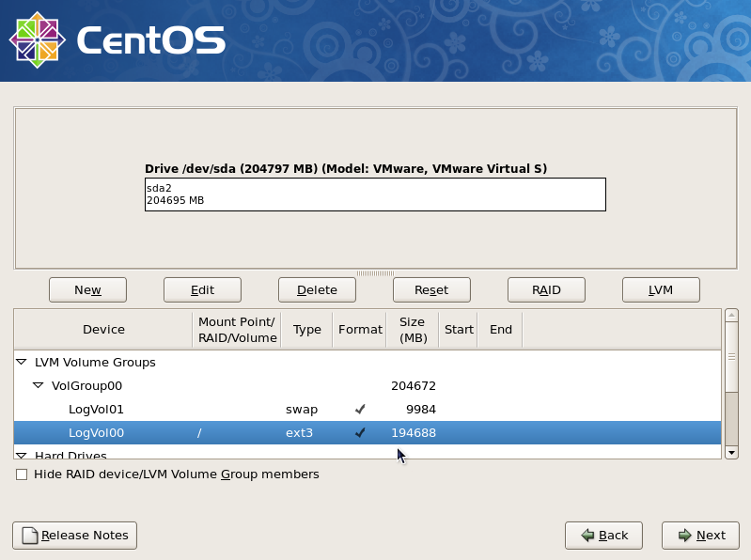Image resolution: width=751 pixels, height=560 pixels.
Task: Click the format checkmark in LogVol01 row
Action: [360, 410]
